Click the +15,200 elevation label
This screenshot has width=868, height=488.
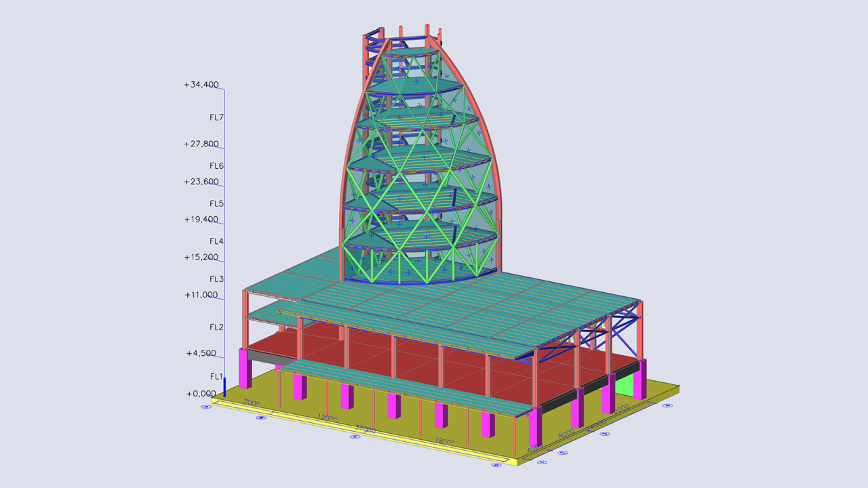coord(201,258)
